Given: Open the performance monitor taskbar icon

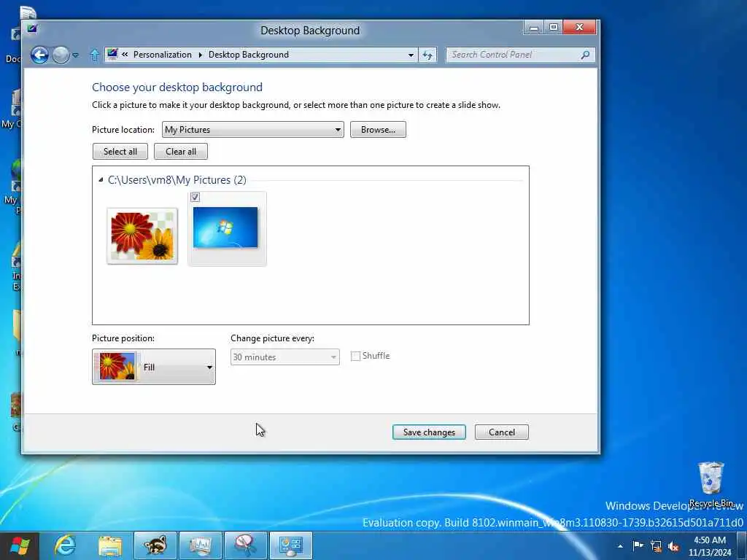Looking at the screenshot, I should click(x=201, y=545).
